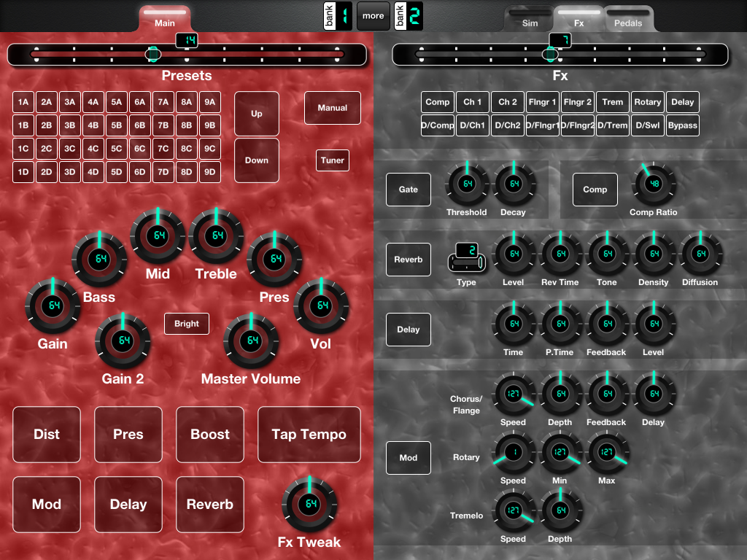The height and width of the screenshot is (560, 747).
Task: Click the Tap Tempo button
Action: [309, 435]
